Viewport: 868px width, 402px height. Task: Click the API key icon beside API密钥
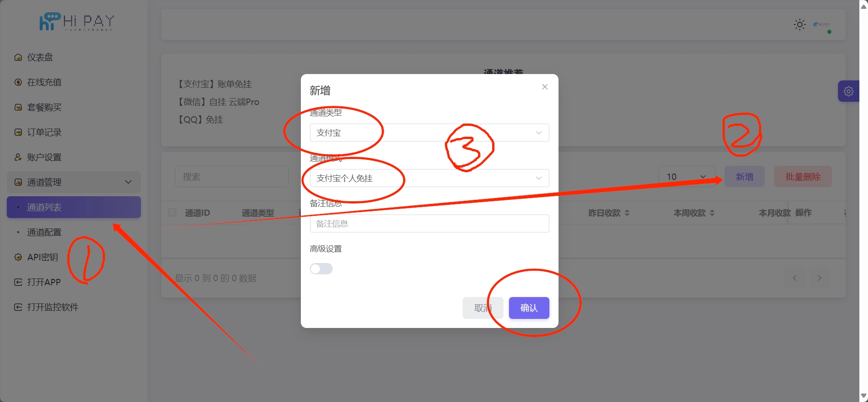pos(18,257)
